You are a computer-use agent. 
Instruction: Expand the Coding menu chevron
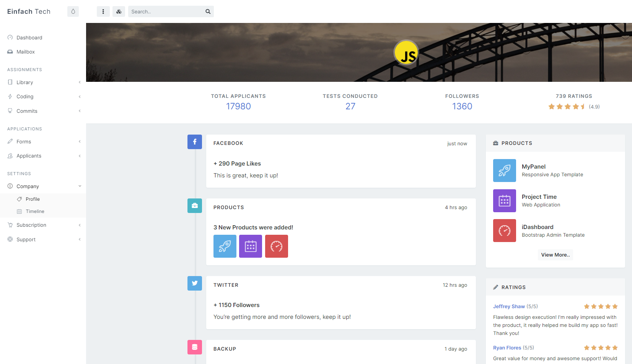pos(80,97)
